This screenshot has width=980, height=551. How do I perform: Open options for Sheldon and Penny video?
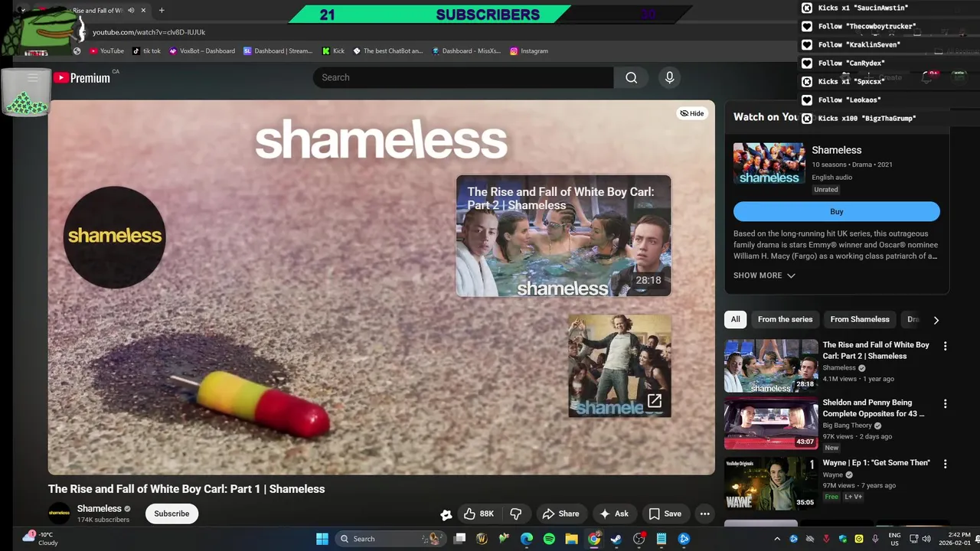(945, 403)
